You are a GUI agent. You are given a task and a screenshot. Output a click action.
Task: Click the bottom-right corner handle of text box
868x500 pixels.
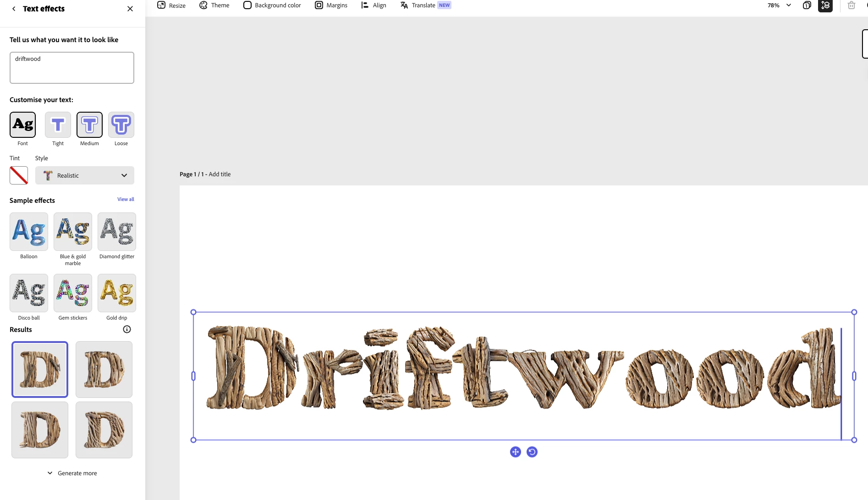click(854, 440)
